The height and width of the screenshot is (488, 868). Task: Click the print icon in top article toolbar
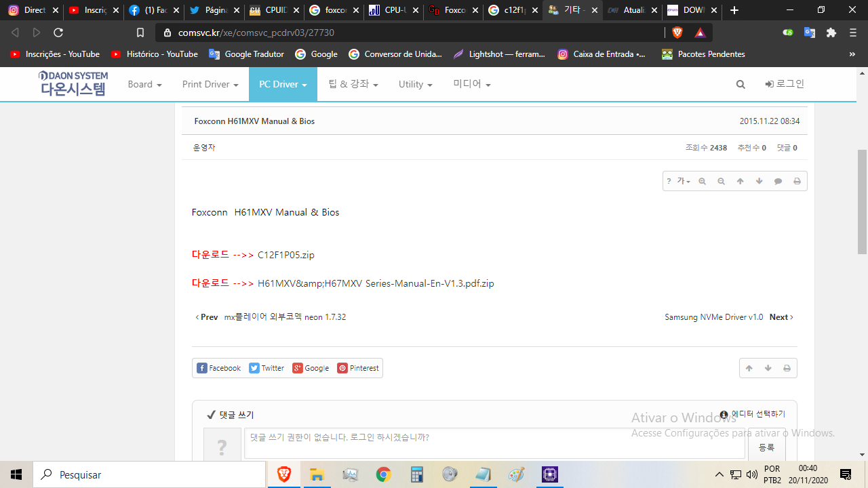pyautogui.click(x=797, y=181)
